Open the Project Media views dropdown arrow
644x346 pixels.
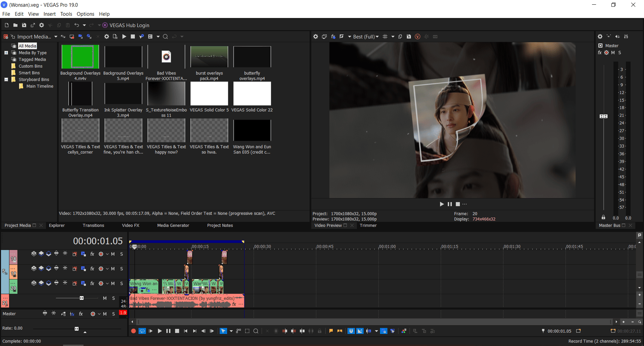point(158,37)
